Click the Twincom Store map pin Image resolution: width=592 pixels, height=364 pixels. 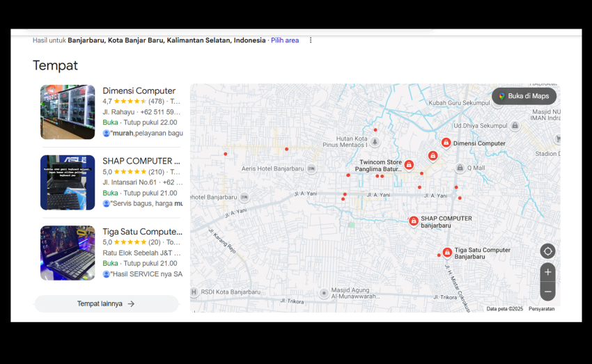409,165
